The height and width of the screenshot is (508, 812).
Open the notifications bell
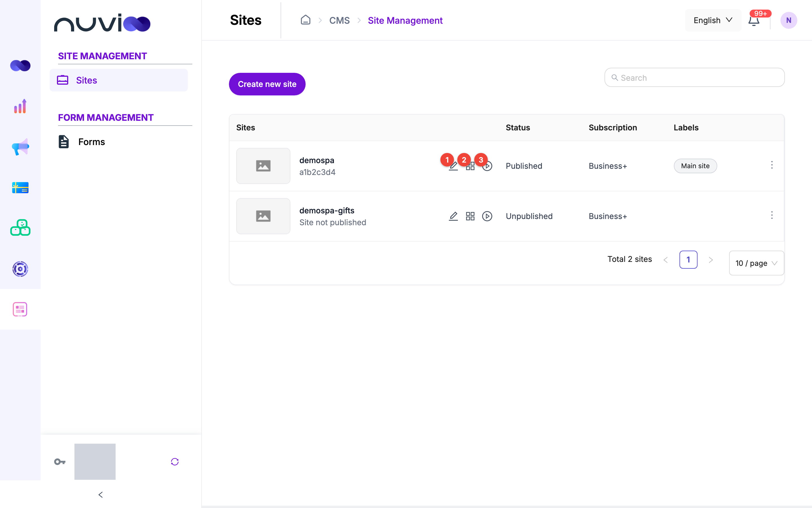point(754,21)
